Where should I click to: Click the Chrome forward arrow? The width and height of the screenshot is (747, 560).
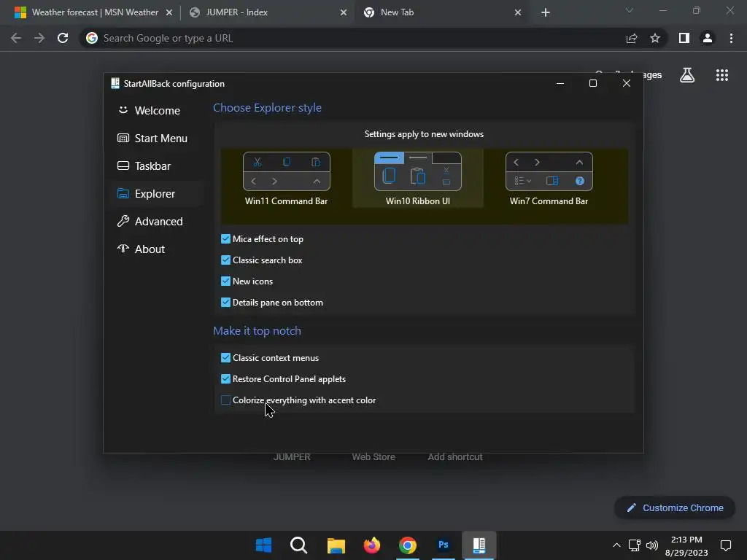(39, 38)
